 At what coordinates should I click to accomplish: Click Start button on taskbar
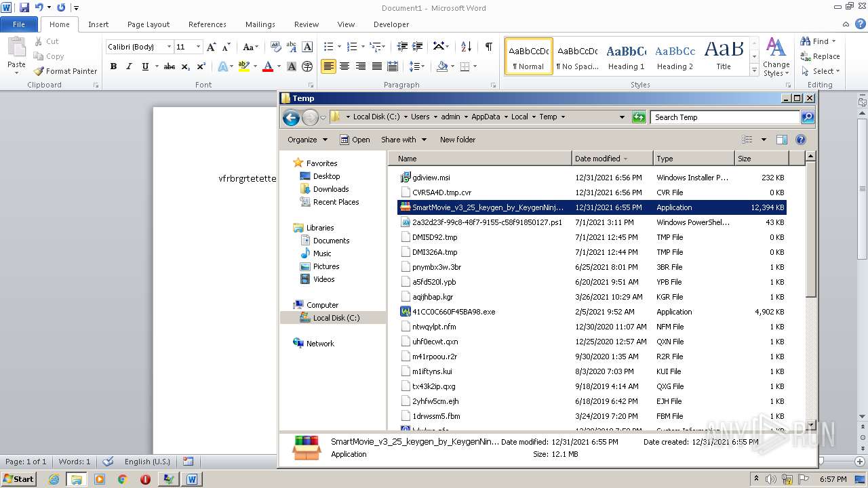point(19,479)
